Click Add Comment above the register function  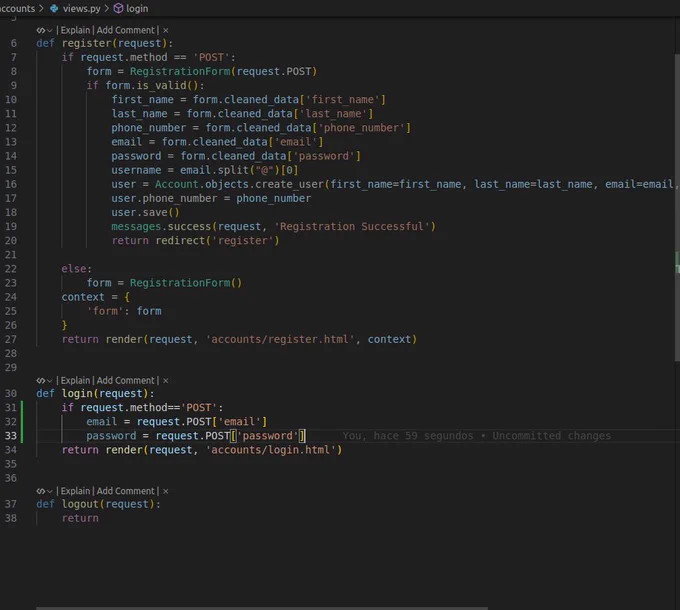coord(125,30)
